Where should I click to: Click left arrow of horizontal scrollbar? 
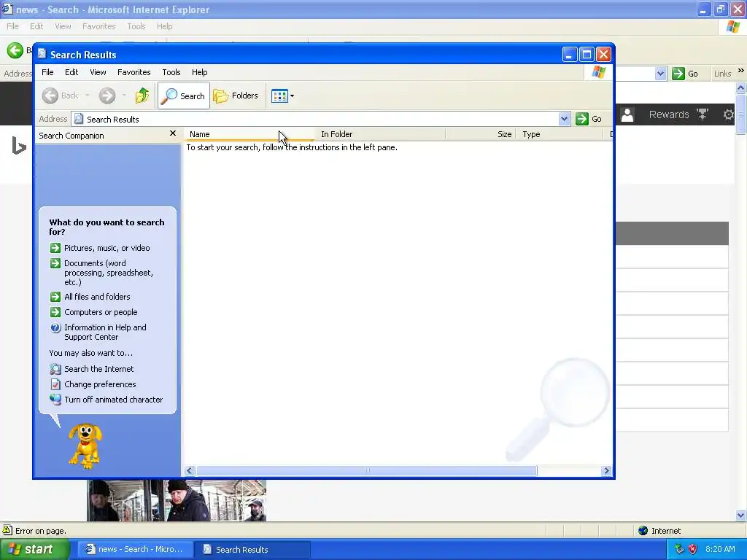click(189, 471)
